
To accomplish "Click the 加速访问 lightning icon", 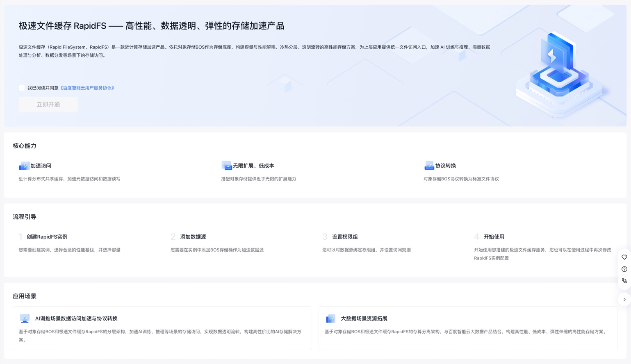I will tap(24, 166).
